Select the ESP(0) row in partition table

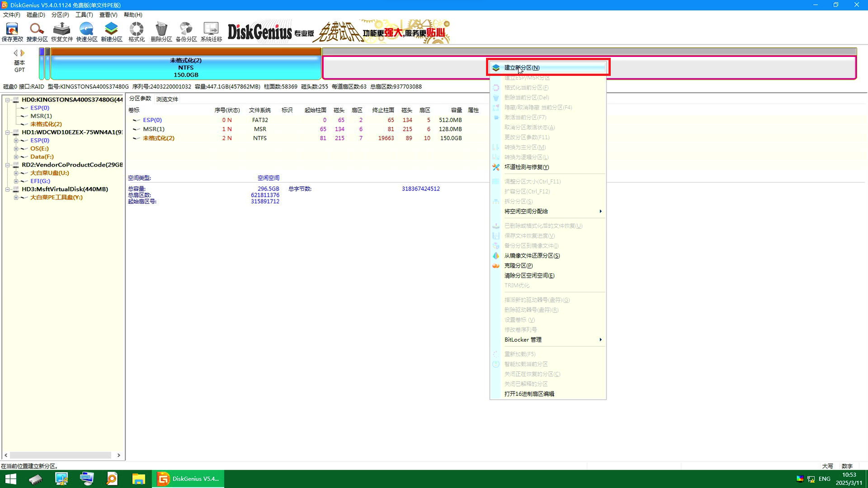(x=304, y=120)
